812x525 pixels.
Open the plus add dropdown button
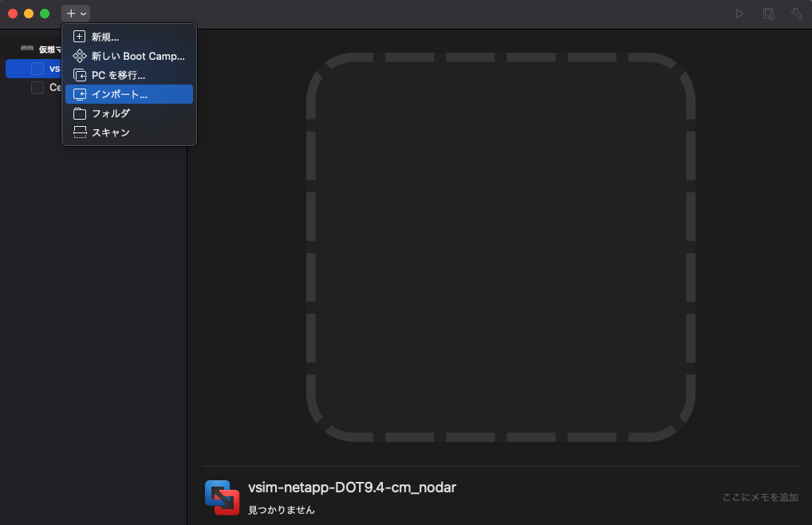(x=76, y=14)
